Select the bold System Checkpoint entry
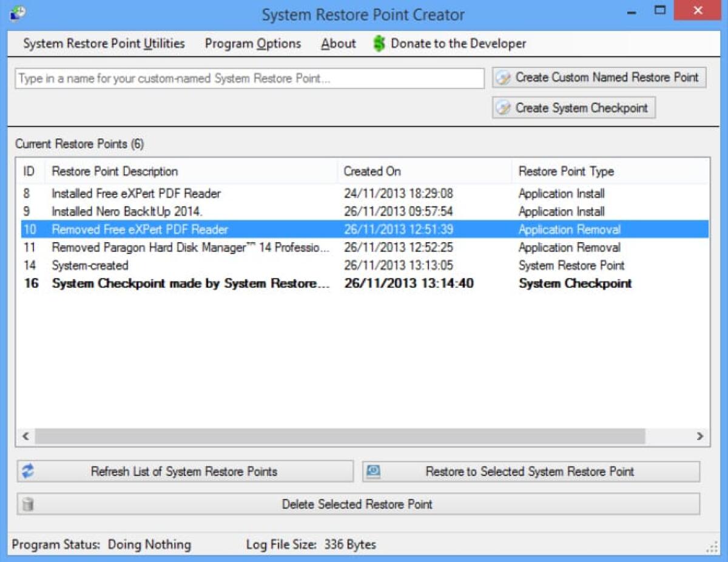728x562 pixels. coord(182,283)
